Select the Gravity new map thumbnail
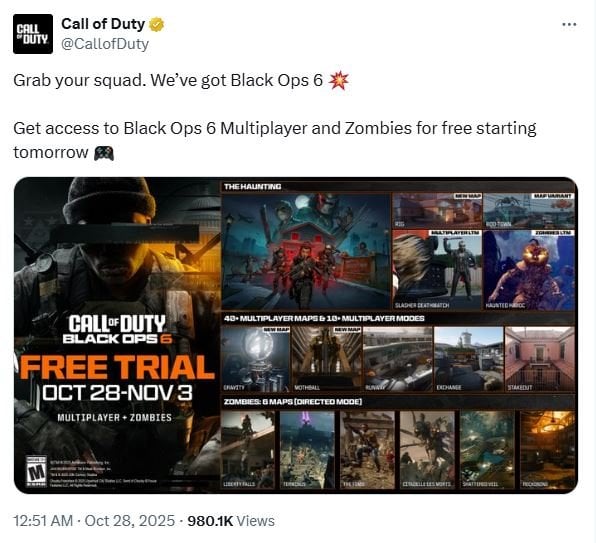 click(256, 359)
